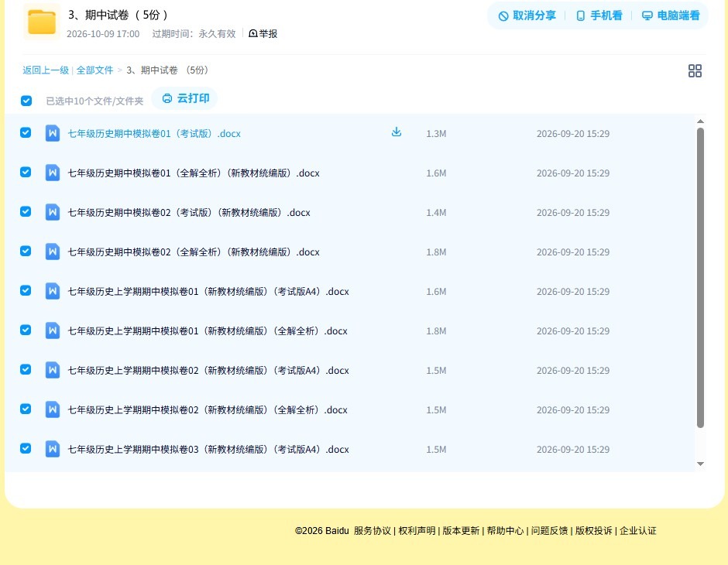This screenshot has width=728, height=565.
Task: Click 手机看 to view on phone
Action: (599, 15)
